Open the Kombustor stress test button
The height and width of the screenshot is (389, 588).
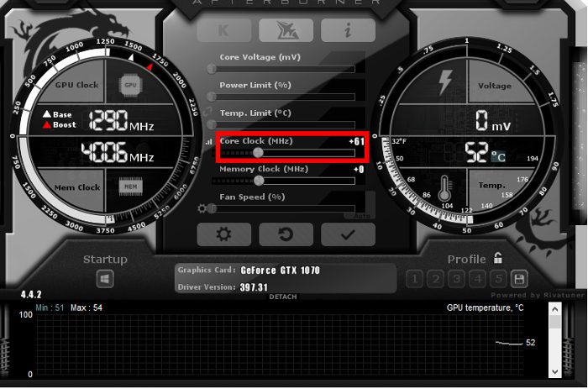click(x=224, y=30)
